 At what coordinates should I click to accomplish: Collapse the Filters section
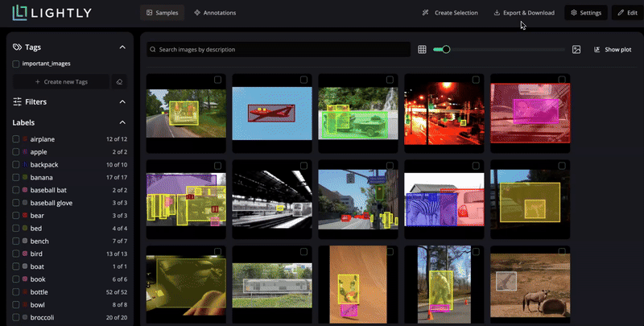pyautogui.click(x=122, y=101)
